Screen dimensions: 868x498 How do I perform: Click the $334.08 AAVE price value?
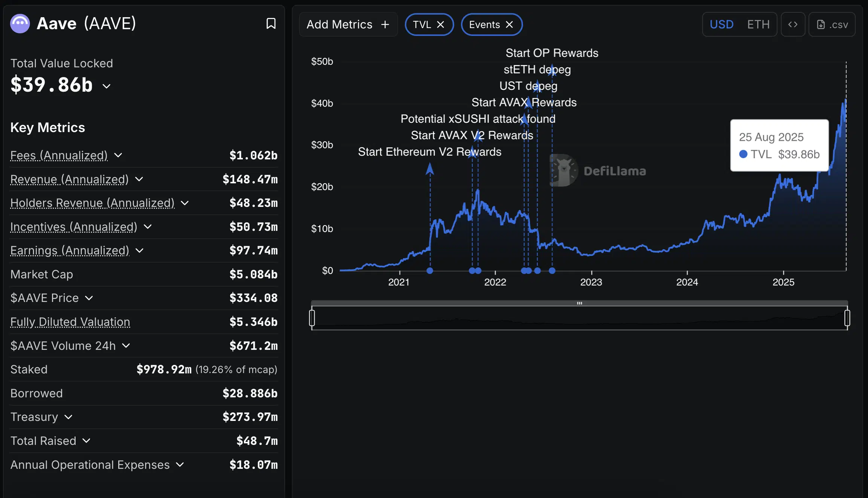pos(253,298)
